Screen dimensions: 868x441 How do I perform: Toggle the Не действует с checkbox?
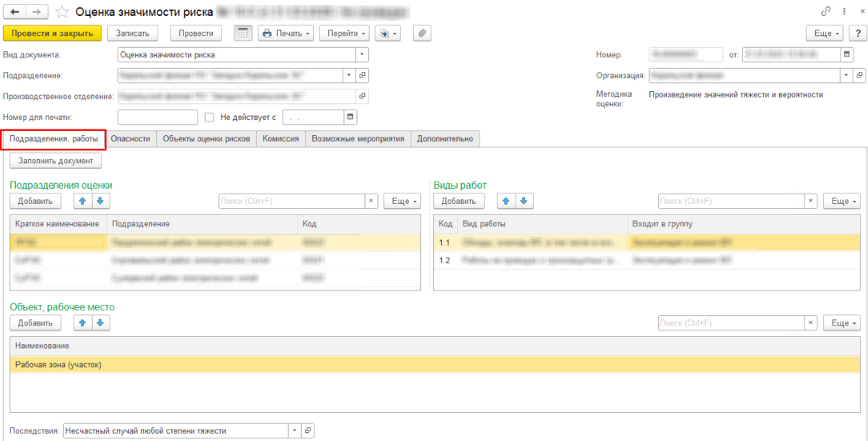[210, 117]
